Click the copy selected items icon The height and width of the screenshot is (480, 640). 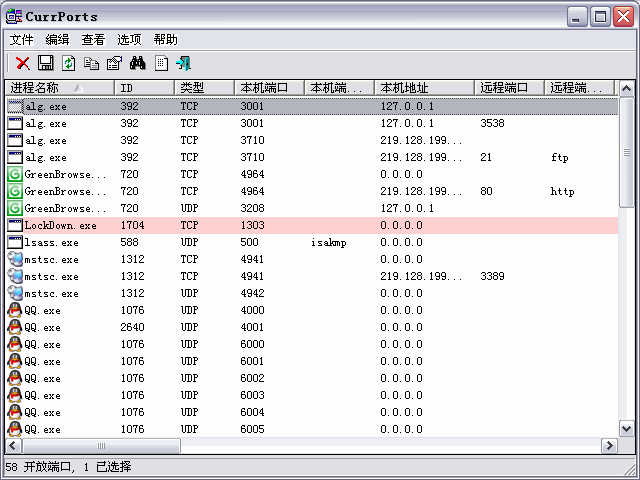point(91,63)
